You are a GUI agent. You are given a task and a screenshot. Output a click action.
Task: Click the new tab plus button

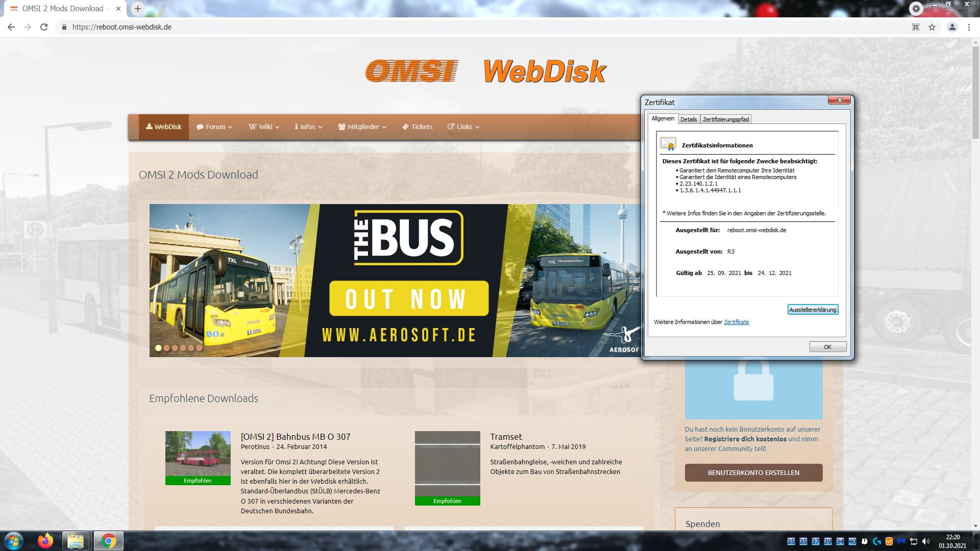[x=137, y=8]
